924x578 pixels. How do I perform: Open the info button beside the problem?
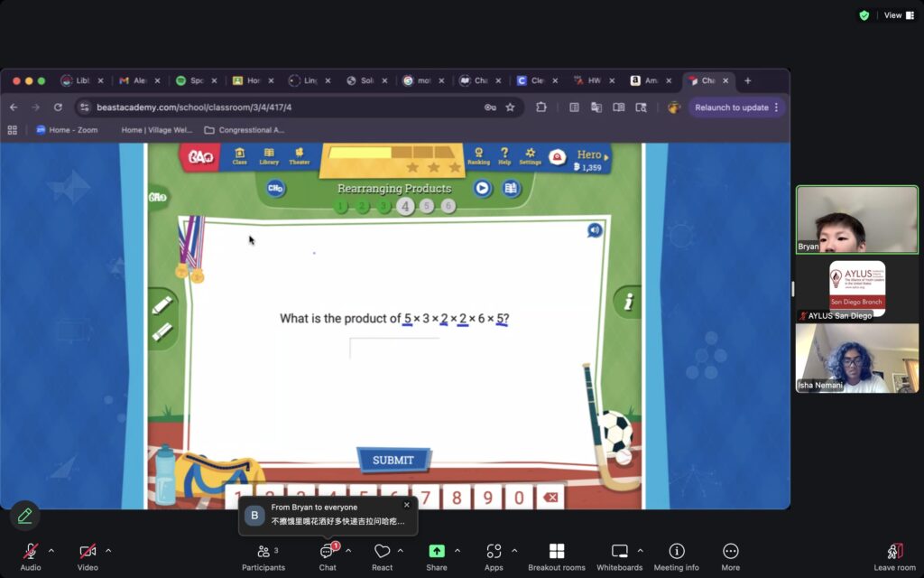coord(628,302)
